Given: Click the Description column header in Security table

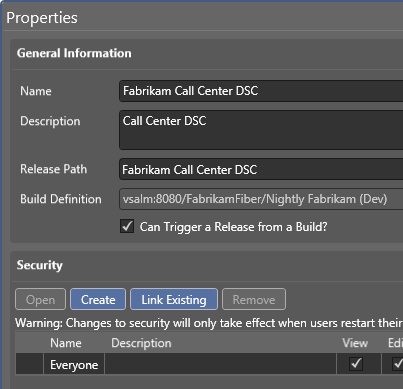Looking at the screenshot, I should click(141, 343).
